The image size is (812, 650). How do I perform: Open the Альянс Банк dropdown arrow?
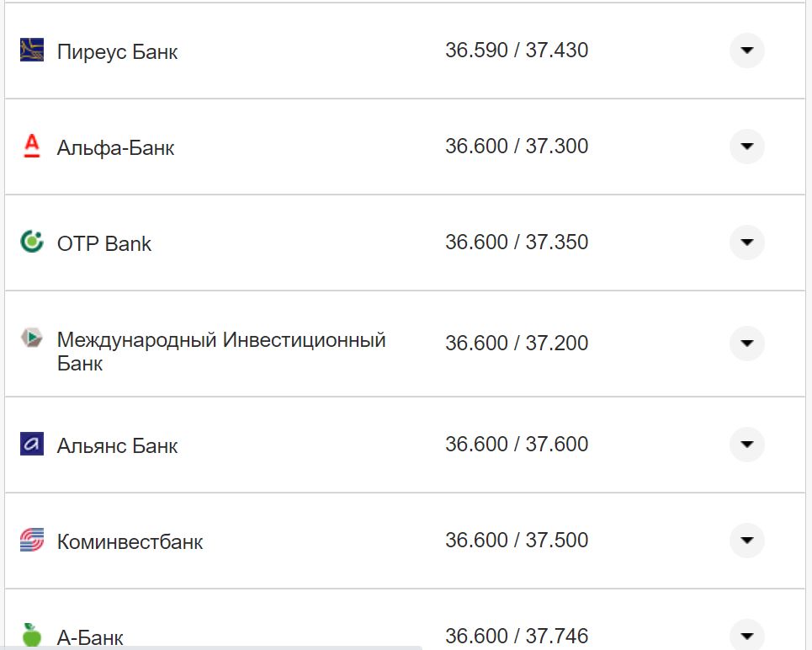click(746, 445)
